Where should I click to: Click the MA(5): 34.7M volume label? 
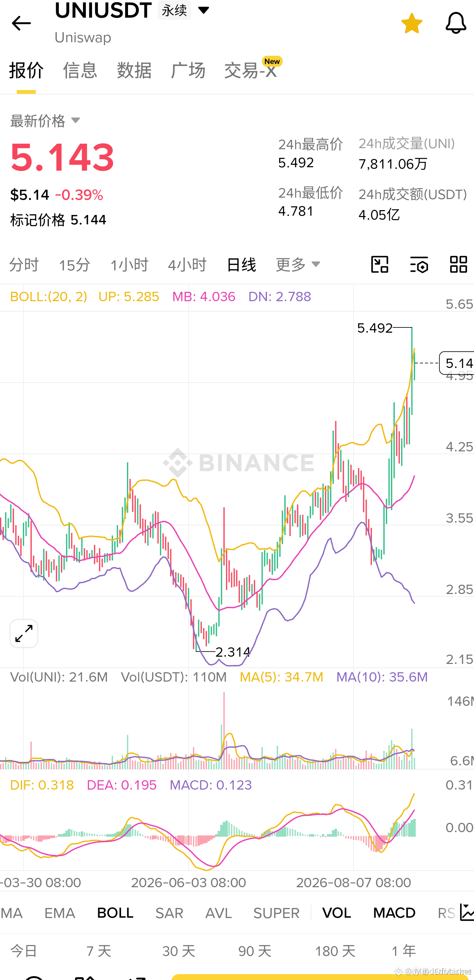pyautogui.click(x=282, y=677)
